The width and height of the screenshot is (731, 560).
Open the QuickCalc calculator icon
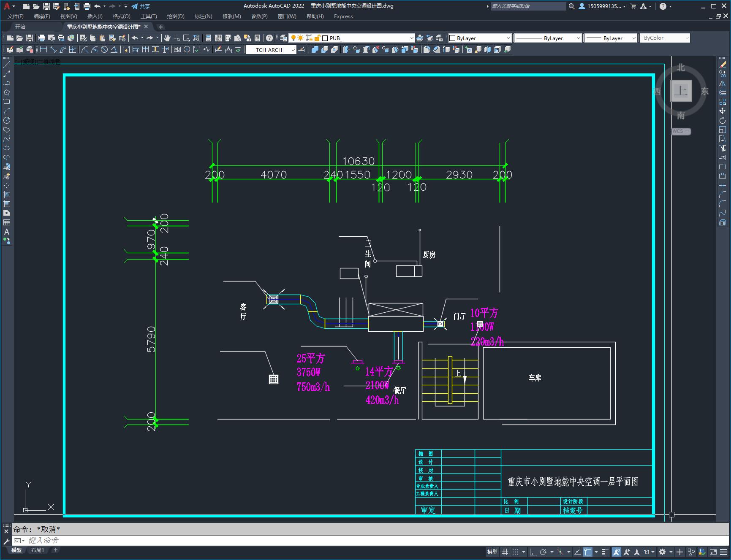tap(257, 38)
